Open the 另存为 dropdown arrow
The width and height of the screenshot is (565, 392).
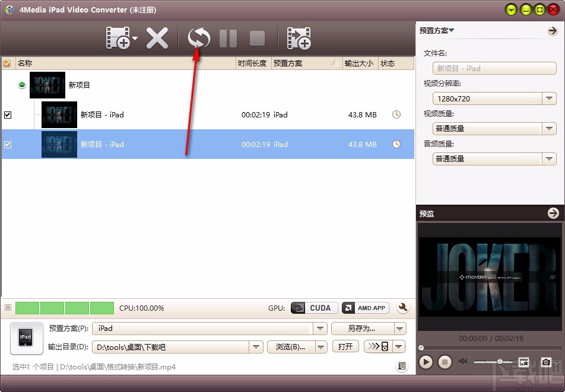pos(400,329)
